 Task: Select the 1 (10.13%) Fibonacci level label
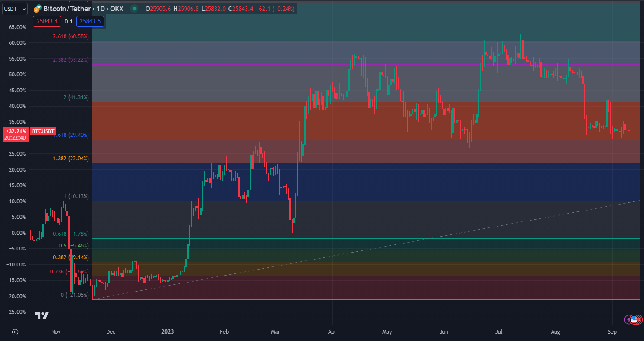pyautogui.click(x=76, y=196)
